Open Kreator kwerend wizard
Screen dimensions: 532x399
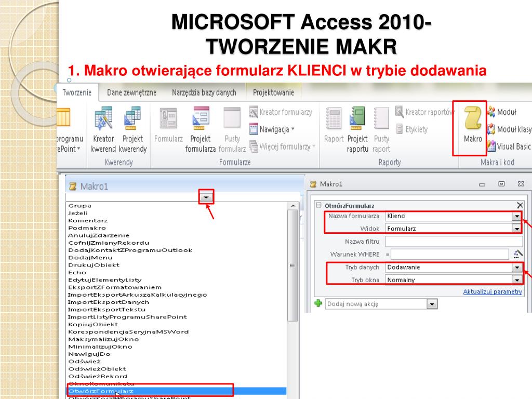[x=103, y=129]
